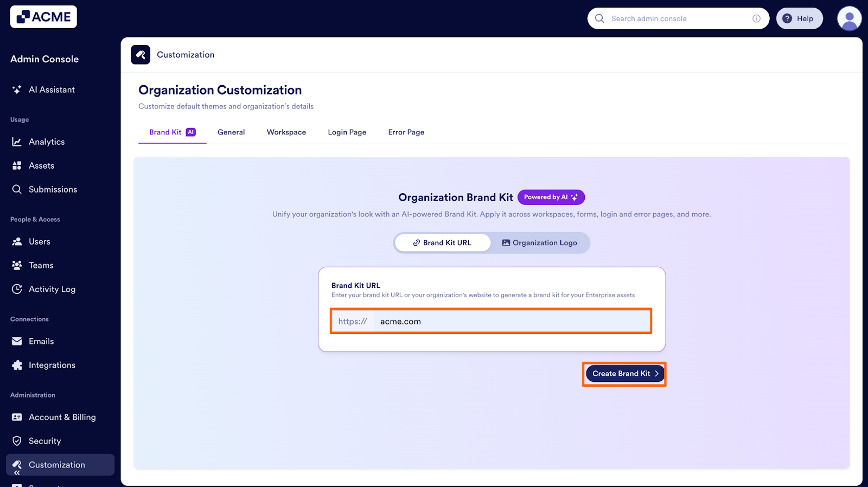Click the AI badge on Brand Kit tab

tap(190, 132)
